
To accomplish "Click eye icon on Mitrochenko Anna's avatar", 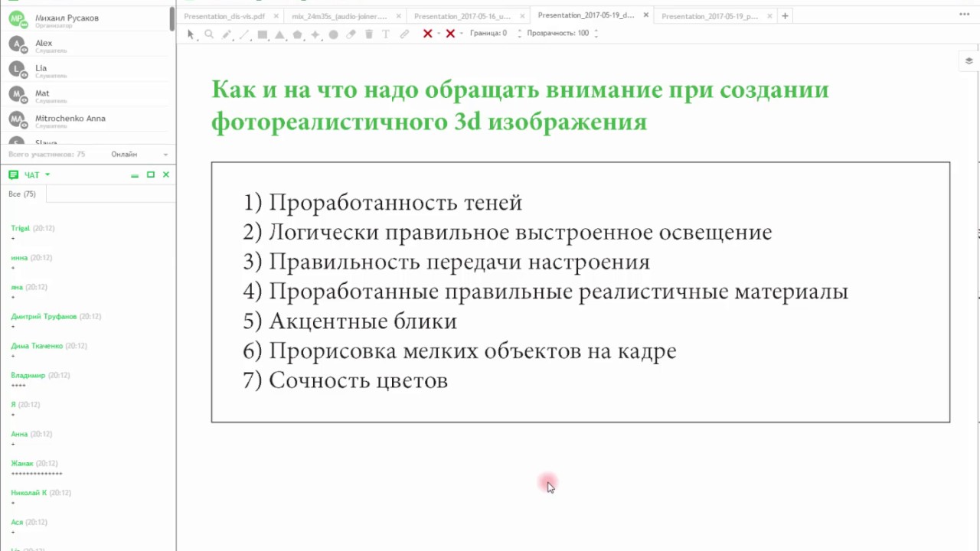I will (x=24, y=126).
